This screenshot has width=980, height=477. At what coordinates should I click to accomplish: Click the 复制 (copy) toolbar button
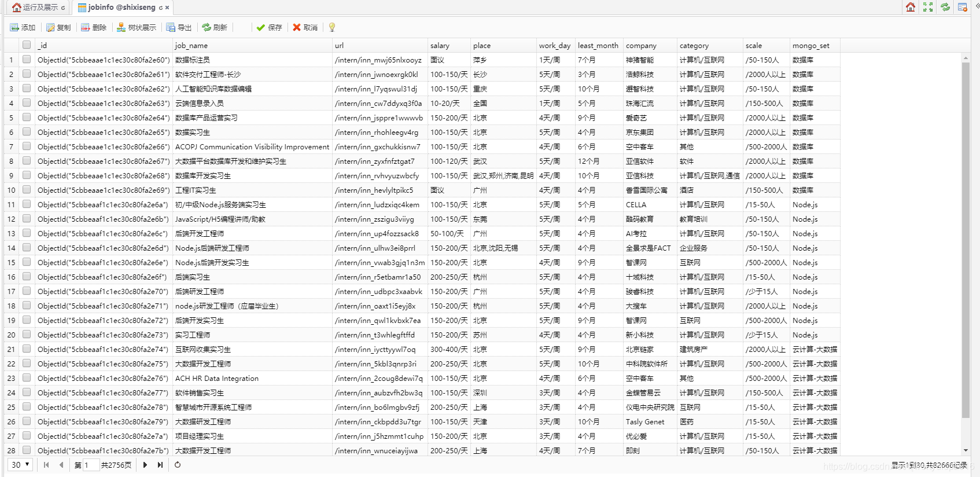coord(58,27)
